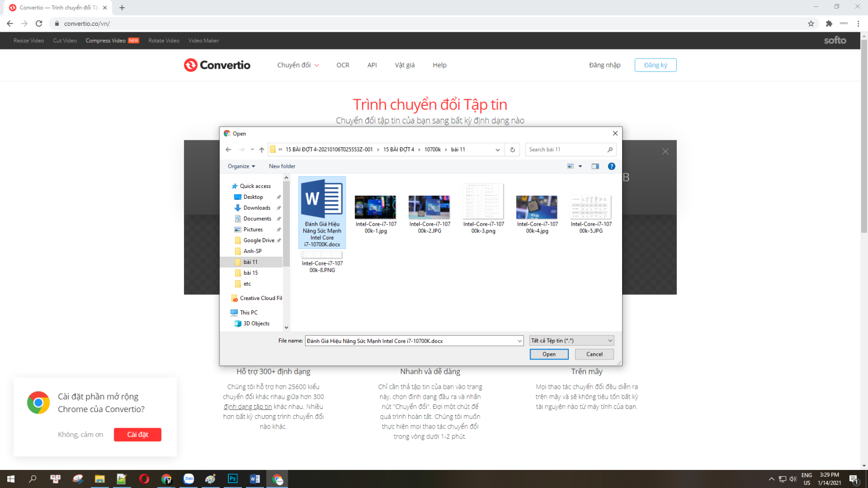Click Quick access in navigation tree
Viewport: 868px width, 488px height.
(255, 186)
